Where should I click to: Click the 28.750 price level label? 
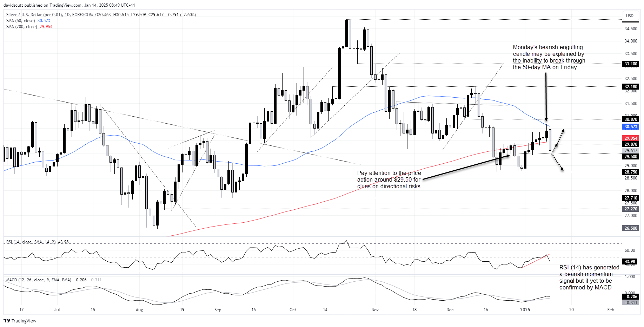pos(631,172)
